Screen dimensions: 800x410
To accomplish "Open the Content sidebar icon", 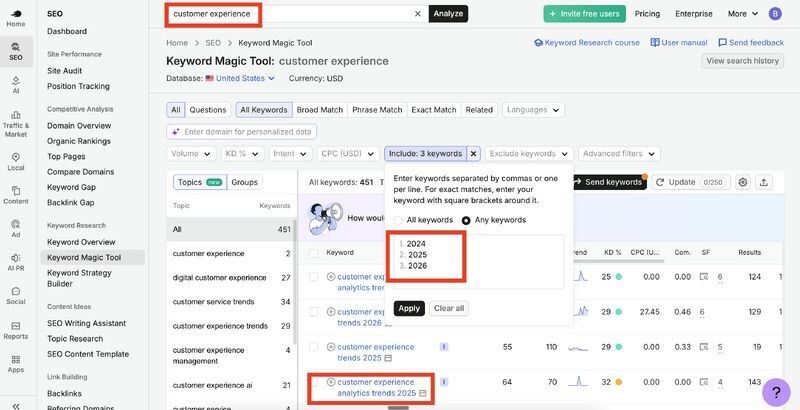I will click(16, 195).
